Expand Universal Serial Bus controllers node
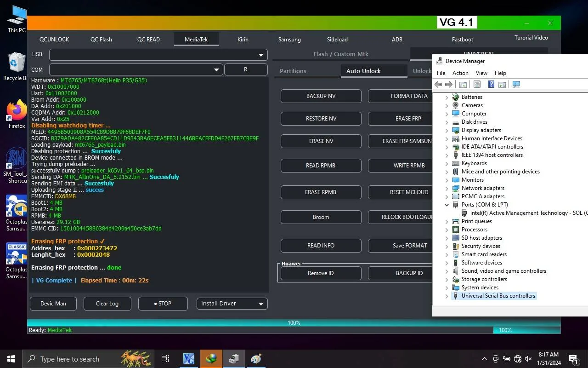The image size is (588, 368). coord(447,296)
